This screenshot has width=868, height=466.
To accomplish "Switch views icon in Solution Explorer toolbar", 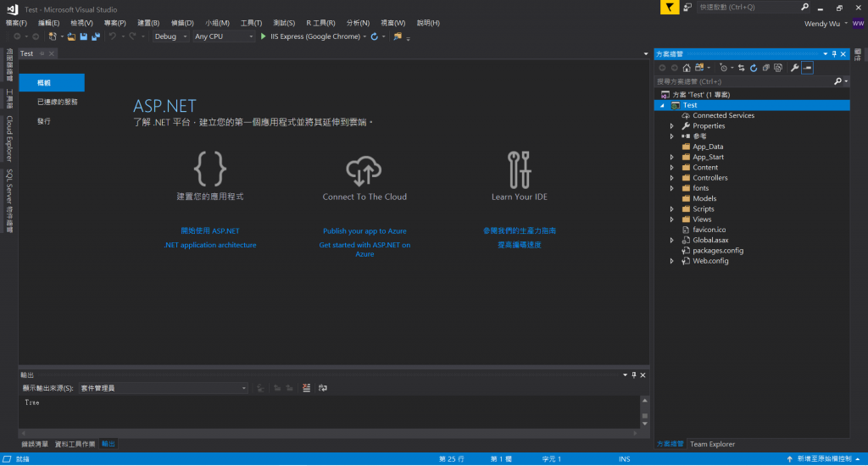I will [699, 68].
